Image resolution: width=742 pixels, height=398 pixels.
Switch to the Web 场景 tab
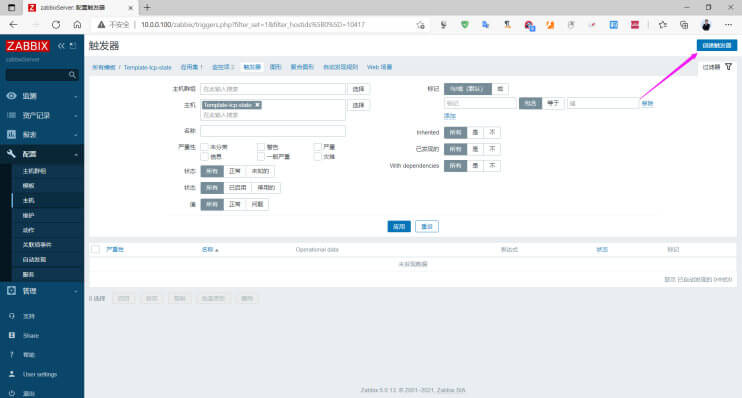[380, 67]
